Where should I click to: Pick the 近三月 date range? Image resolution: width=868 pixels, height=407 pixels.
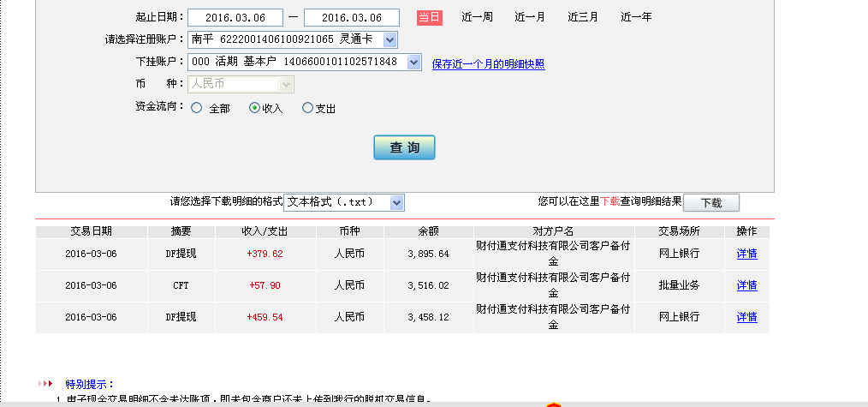tap(583, 17)
